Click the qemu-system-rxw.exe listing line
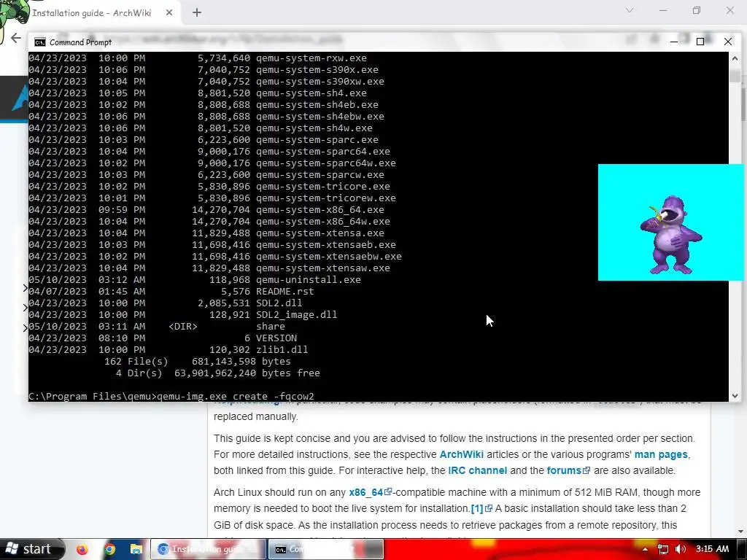 [198, 58]
